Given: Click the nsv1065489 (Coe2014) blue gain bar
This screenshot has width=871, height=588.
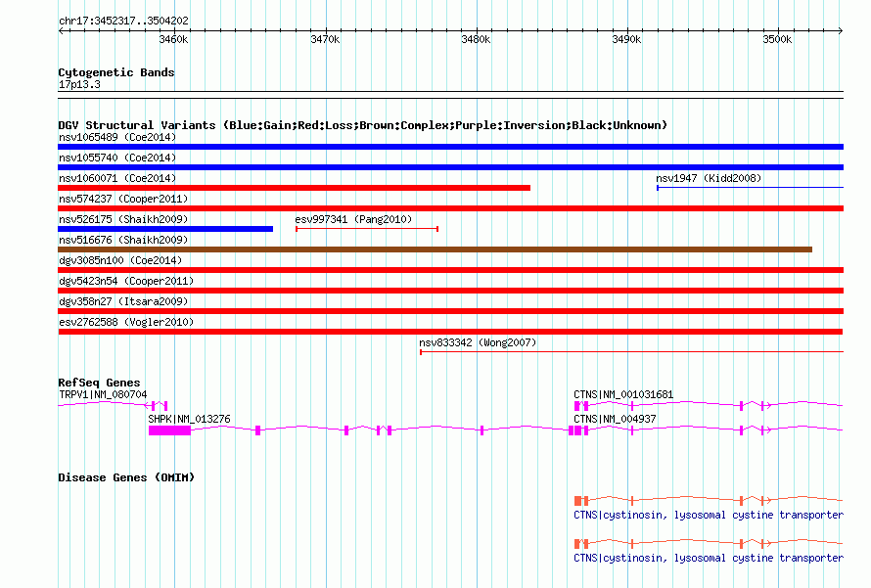Looking at the screenshot, I should point(450,147).
